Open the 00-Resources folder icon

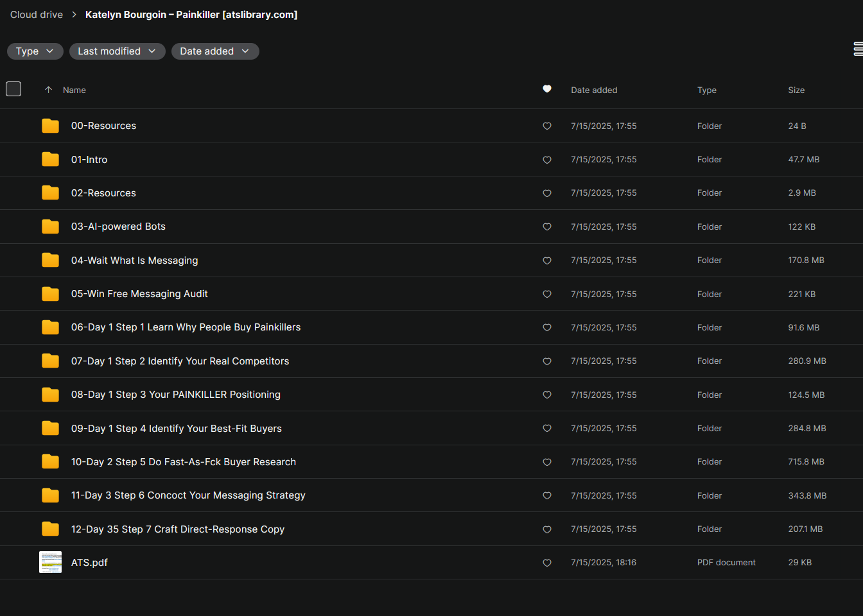coord(50,126)
